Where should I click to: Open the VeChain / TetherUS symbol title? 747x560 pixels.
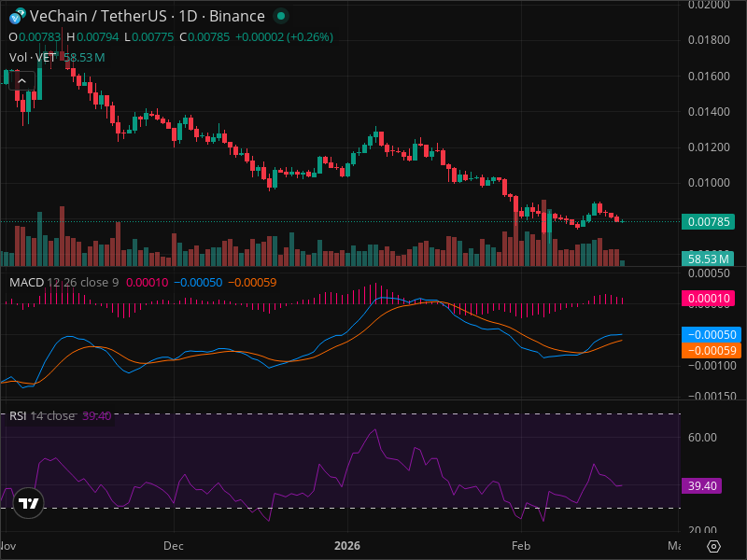(x=148, y=16)
